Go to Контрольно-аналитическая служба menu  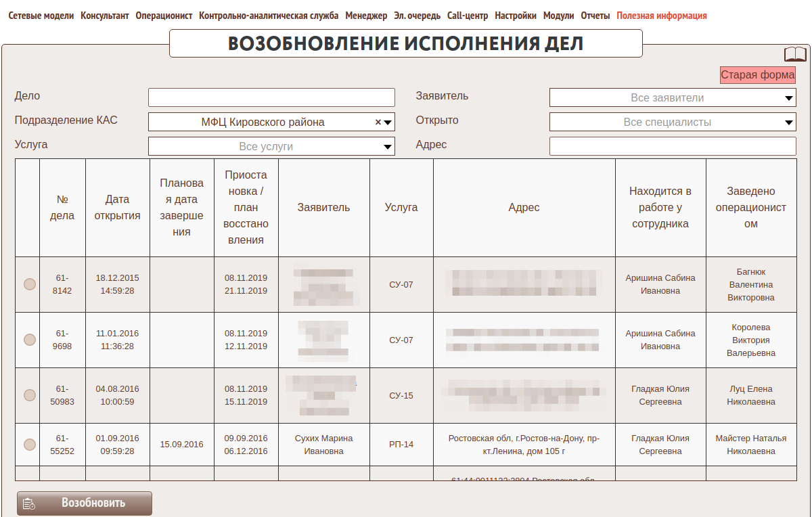click(x=269, y=16)
